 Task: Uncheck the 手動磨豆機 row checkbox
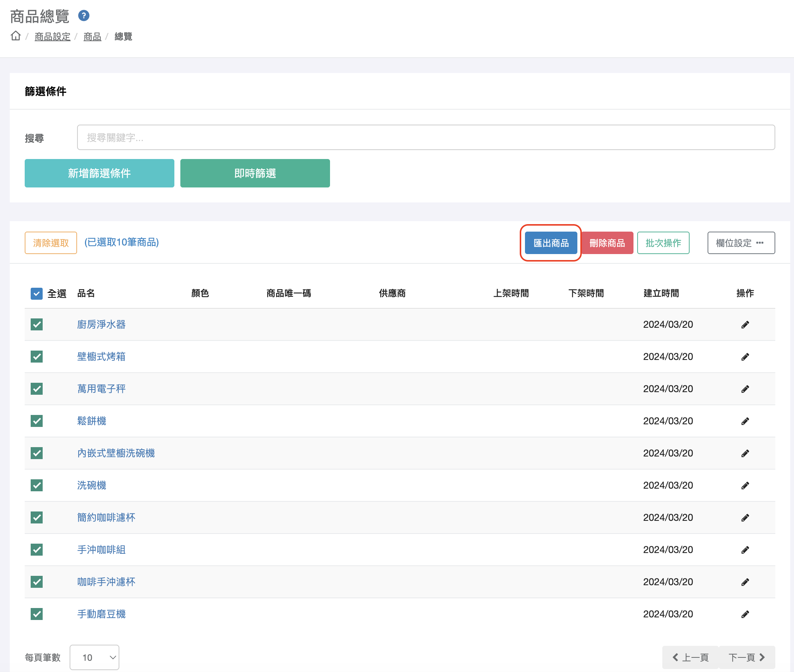pos(37,614)
